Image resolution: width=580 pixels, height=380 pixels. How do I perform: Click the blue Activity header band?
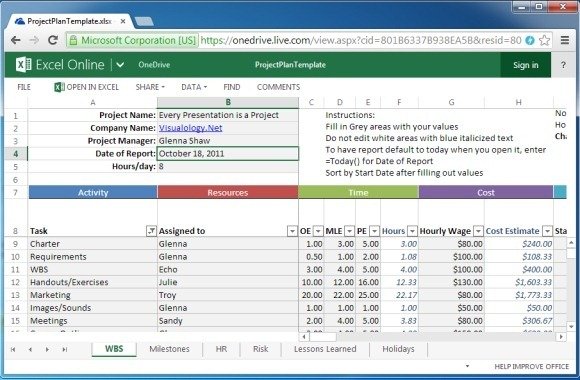(93, 192)
